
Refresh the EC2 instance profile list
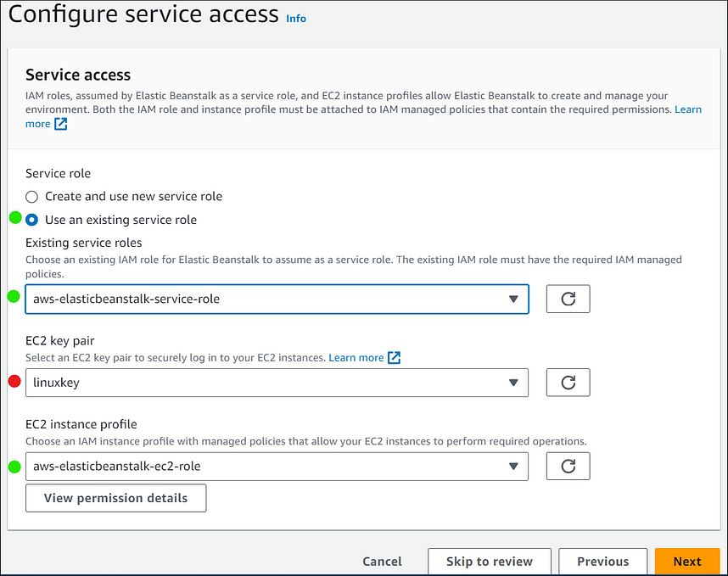(x=568, y=466)
